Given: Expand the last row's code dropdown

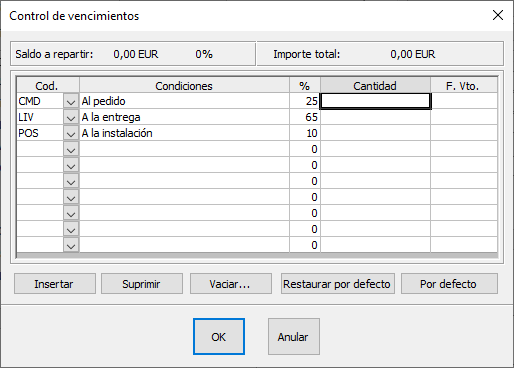Looking at the screenshot, I should [71, 245].
